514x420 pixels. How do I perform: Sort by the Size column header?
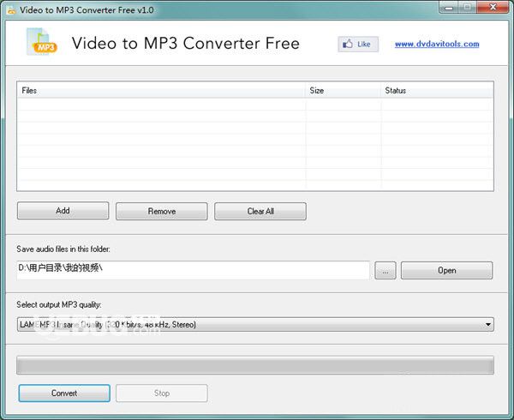[x=343, y=91]
